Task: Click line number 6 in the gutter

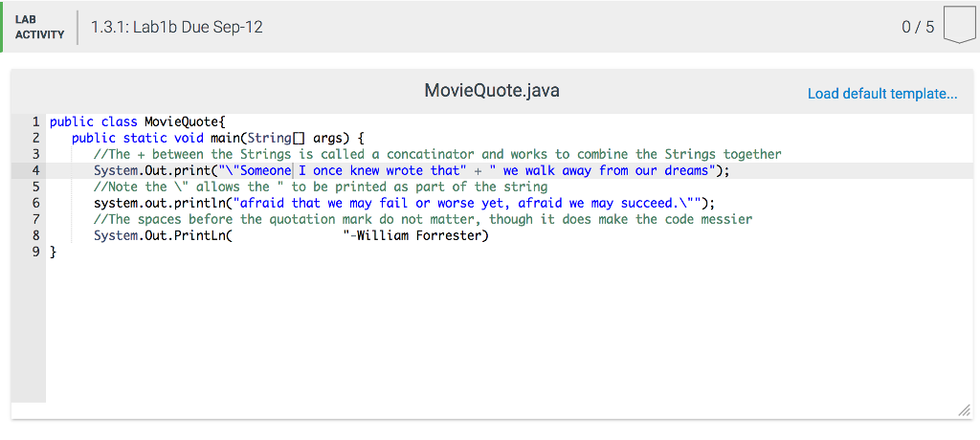Action: click(x=35, y=204)
